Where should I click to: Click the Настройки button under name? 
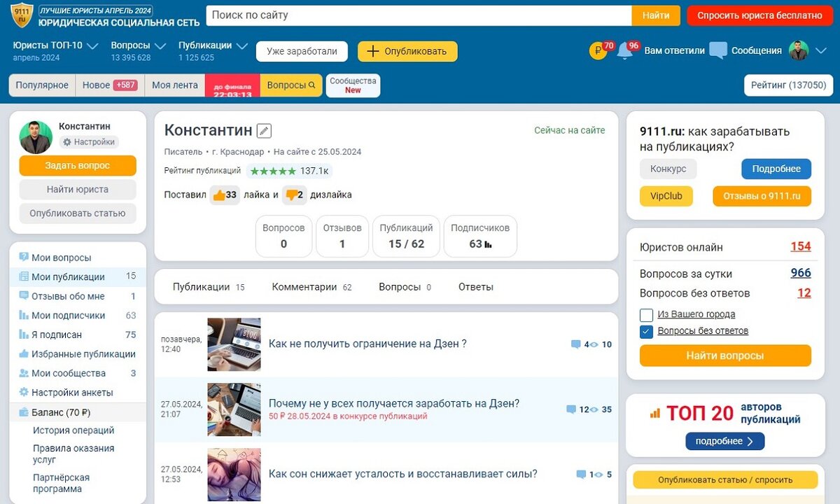coord(89,142)
